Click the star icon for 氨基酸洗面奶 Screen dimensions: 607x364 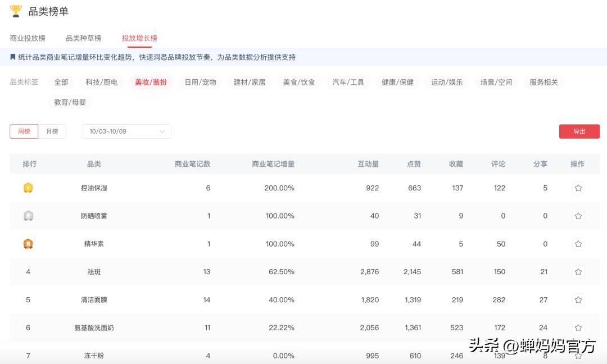click(578, 327)
